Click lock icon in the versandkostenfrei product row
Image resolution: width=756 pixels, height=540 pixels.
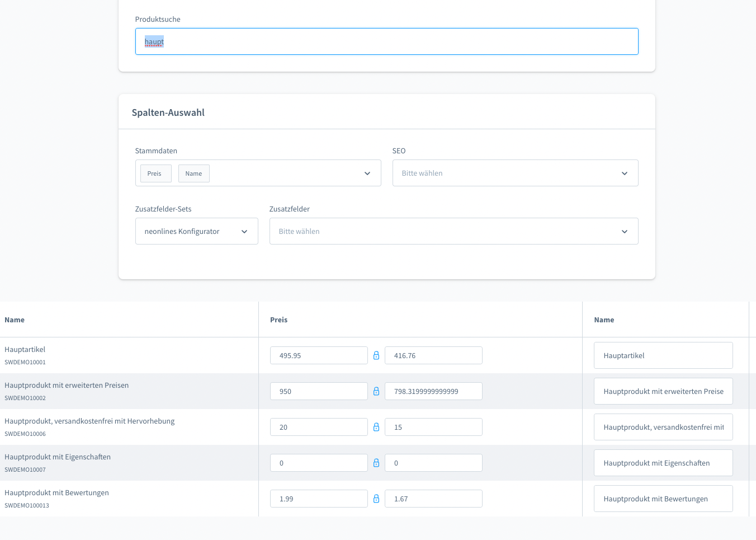point(376,427)
